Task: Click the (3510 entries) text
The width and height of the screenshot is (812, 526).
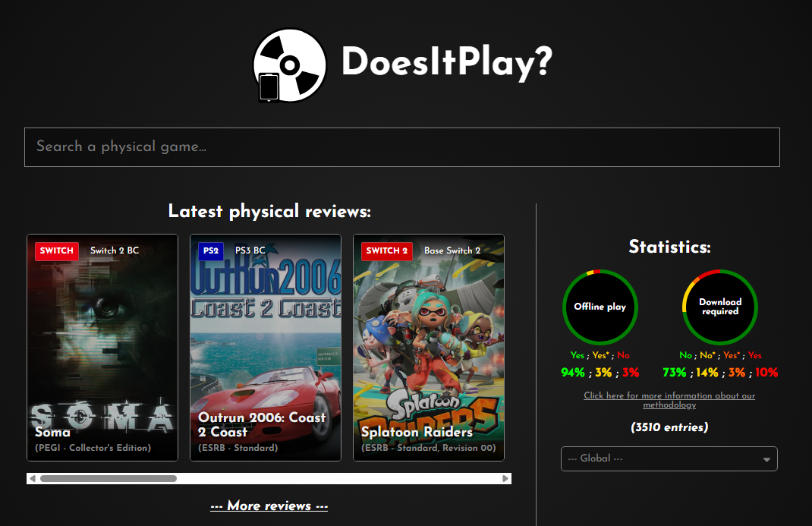Action: [x=669, y=427]
